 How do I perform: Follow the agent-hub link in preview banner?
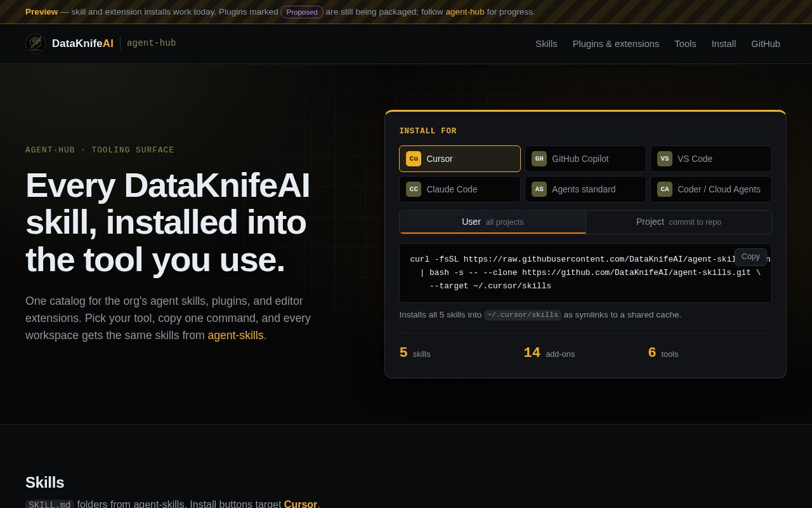point(465,12)
